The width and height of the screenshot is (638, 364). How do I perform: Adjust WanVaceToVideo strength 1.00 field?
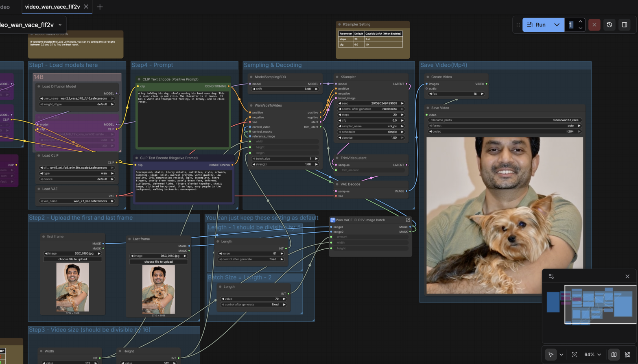click(x=286, y=164)
